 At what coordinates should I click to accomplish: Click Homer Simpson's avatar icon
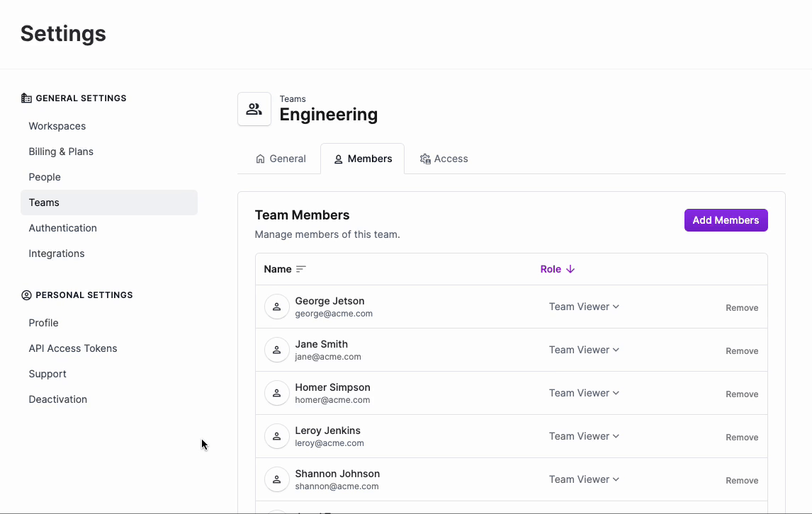pos(276,393)
